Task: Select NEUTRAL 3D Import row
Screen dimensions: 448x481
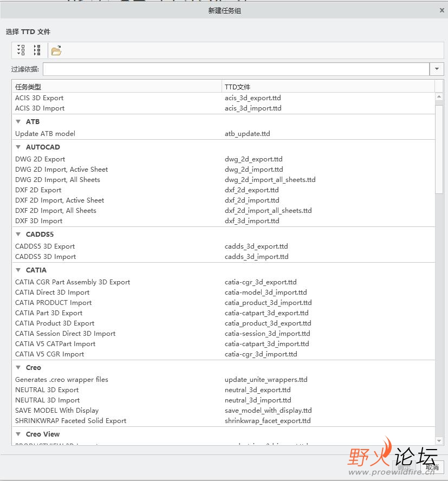Action: [223, 400]
